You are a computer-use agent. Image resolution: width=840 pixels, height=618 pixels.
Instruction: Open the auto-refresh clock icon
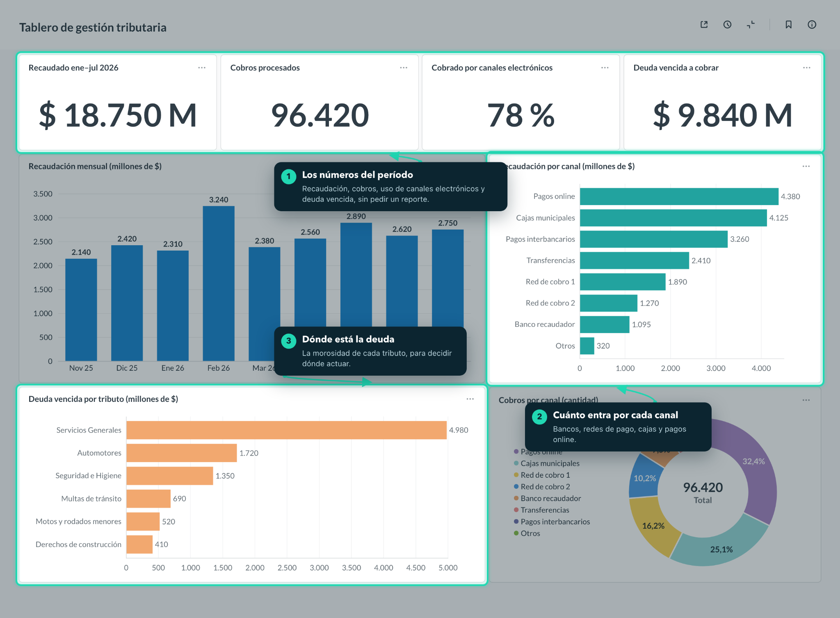727,25
